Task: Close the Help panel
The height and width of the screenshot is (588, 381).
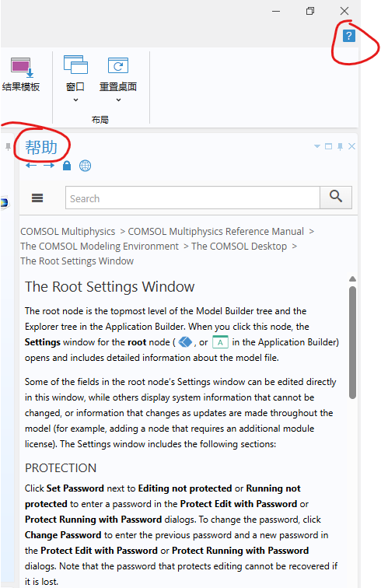Action: (x=351, y=146)
